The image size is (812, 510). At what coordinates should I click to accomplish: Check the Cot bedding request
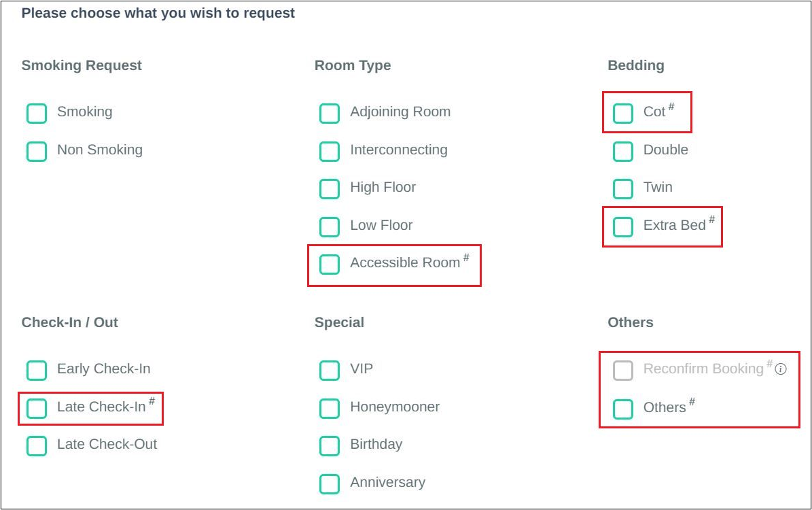tap(622, 113)
